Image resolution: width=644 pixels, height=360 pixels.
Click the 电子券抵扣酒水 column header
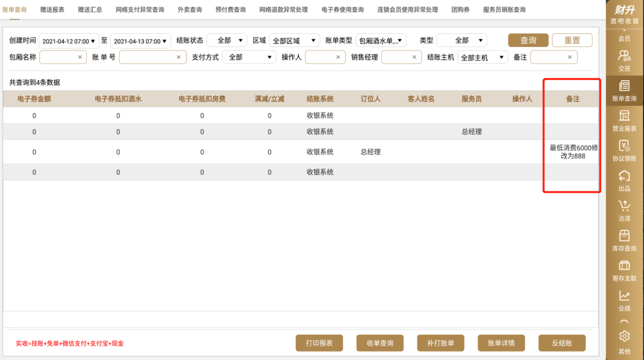click(x=118, y=99)
